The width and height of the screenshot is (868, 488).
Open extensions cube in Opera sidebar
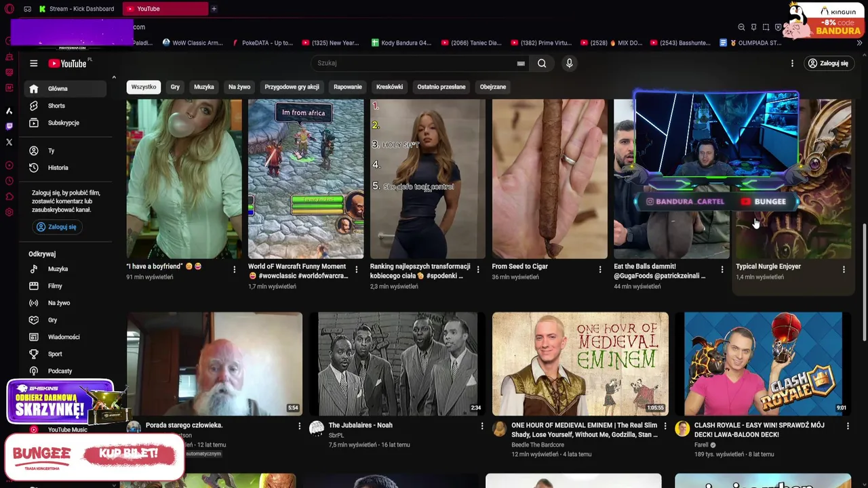coord(9,197)
